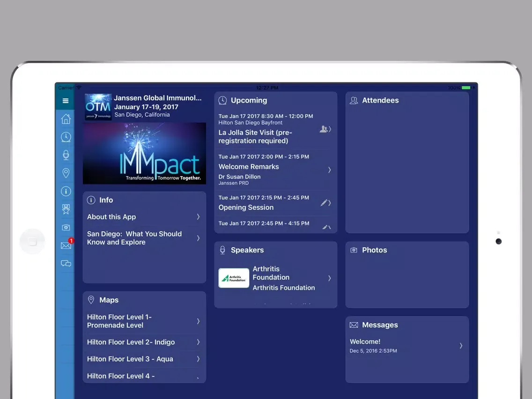
Task: Expand the San Diego guide chevron
Action: pos(198,238)
